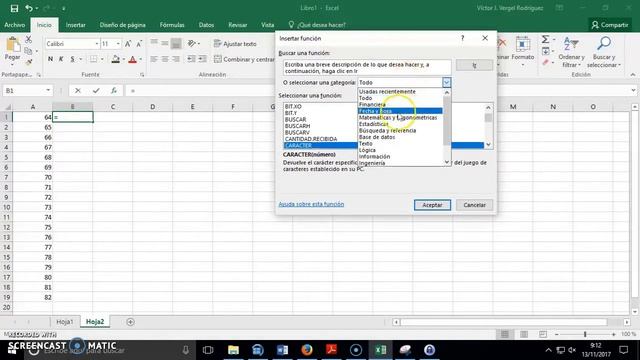
Task: Align text to the right
Action: pyautogui.click(x=176, y=59)
